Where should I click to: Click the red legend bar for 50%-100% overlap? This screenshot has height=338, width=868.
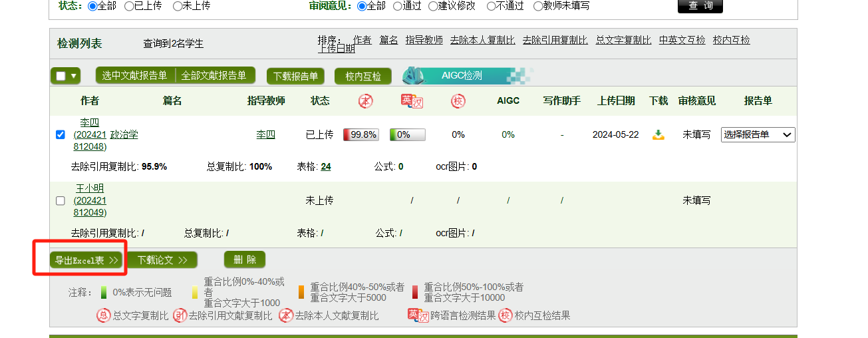coord(415,292)
